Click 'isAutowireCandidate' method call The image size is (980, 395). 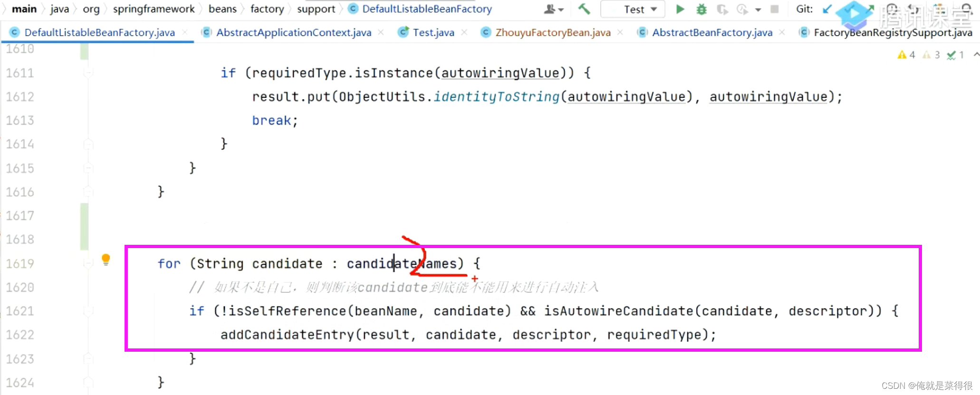point(619,311)
